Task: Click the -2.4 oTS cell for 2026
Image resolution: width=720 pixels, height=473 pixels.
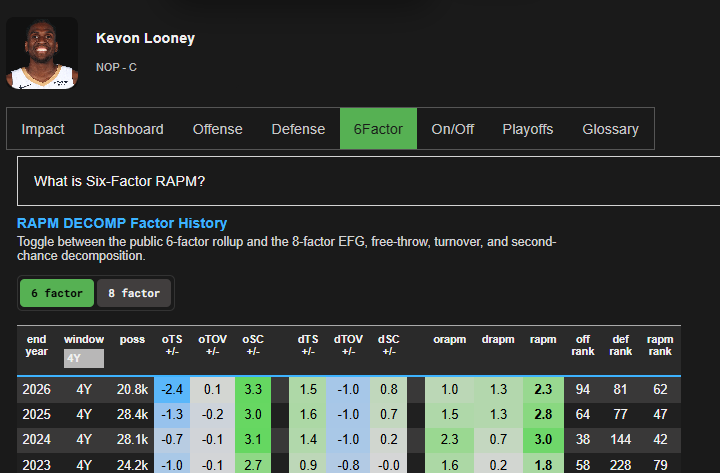Action: [x=172, y=389]
